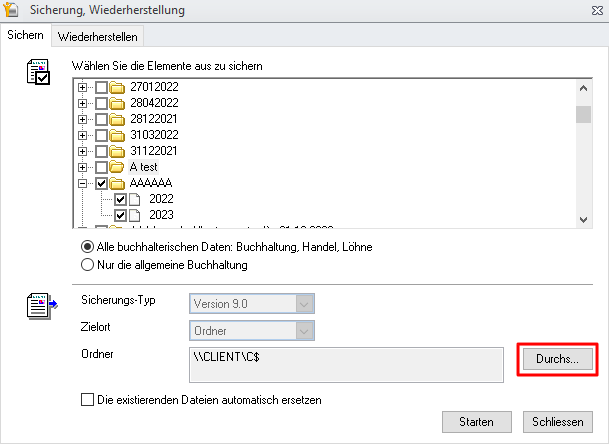This screenshot has height=444, width=609.
Task: Enable automatic replacement of existing files
Action: click(x=87, y=400)
